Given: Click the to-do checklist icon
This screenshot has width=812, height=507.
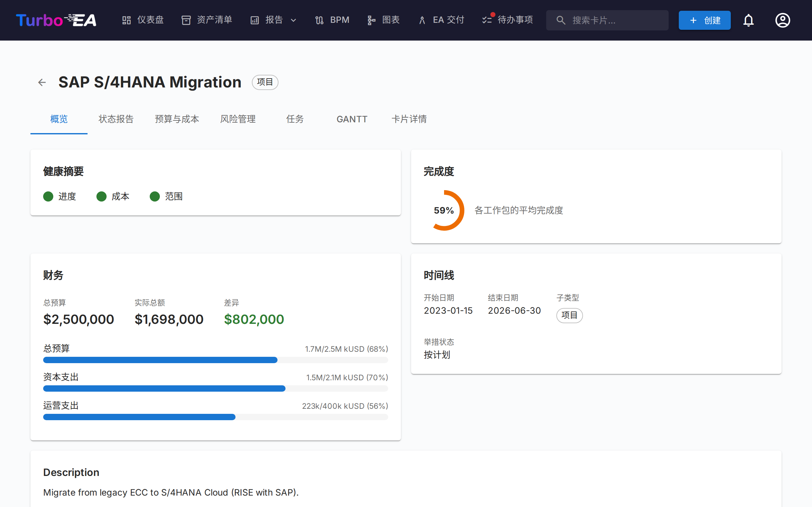Looking at the screenshot, I should click(x=487, y=20).
